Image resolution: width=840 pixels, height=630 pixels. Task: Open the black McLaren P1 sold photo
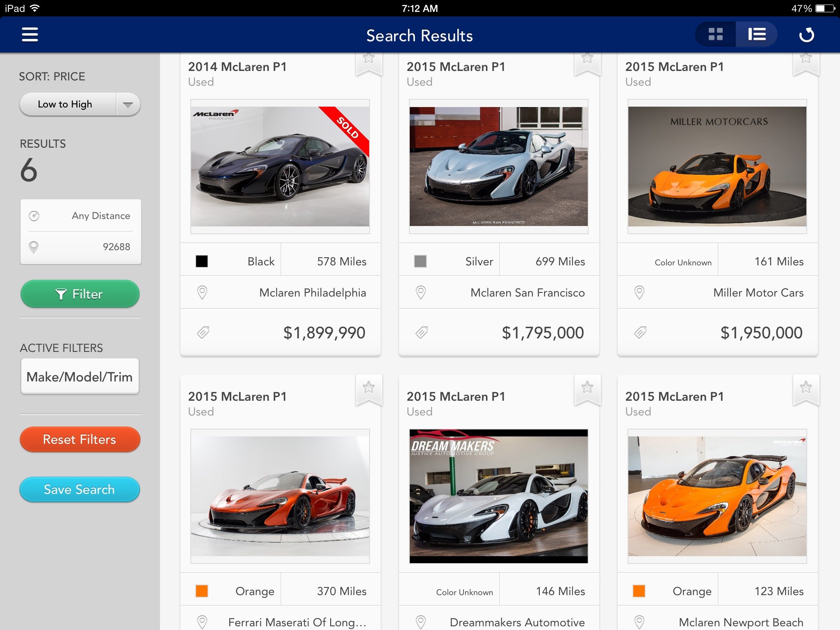pyautogui.click(x=280, y=167)
